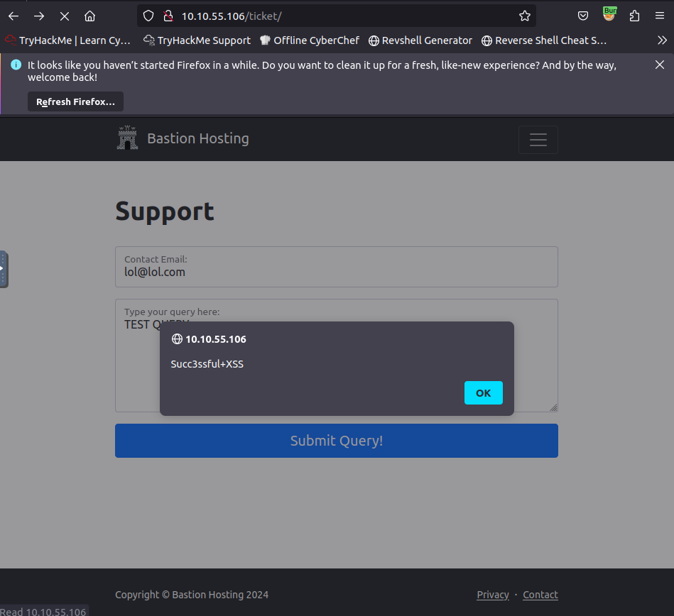
Task: Click the Refresh Firefox button
Action: 75,101
